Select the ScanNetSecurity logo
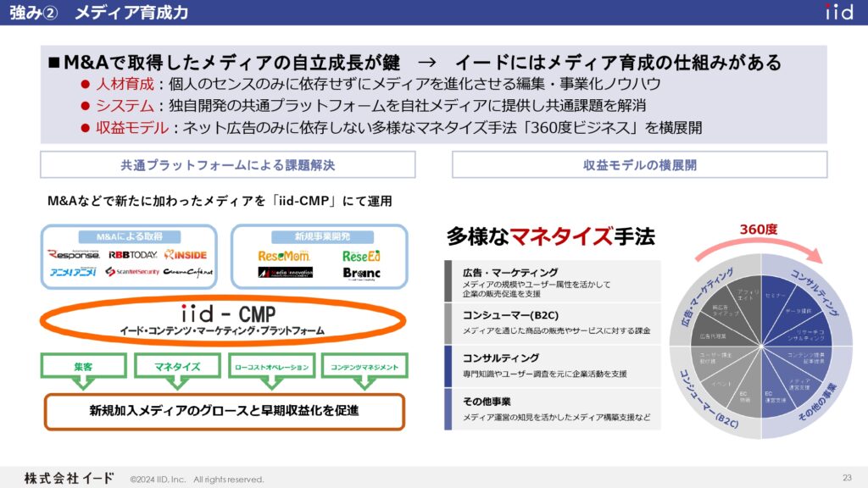 point(132,272)
